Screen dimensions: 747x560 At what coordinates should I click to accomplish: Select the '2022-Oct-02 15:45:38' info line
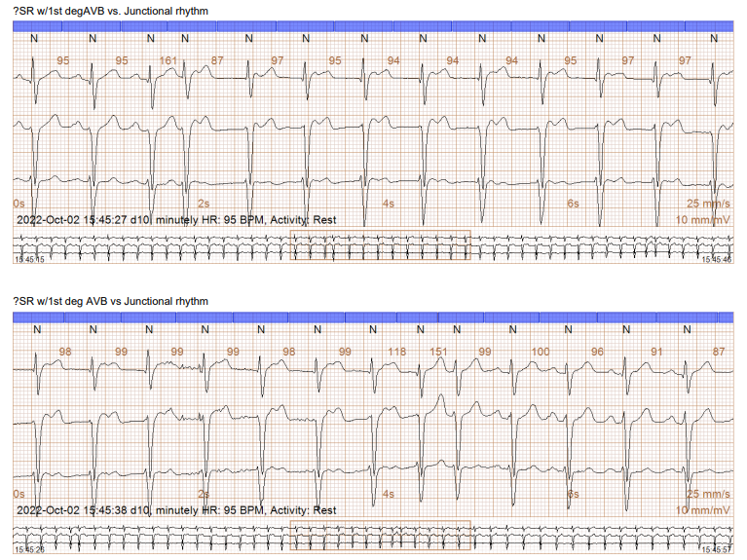pyautogui.click(x=176, y=510)
